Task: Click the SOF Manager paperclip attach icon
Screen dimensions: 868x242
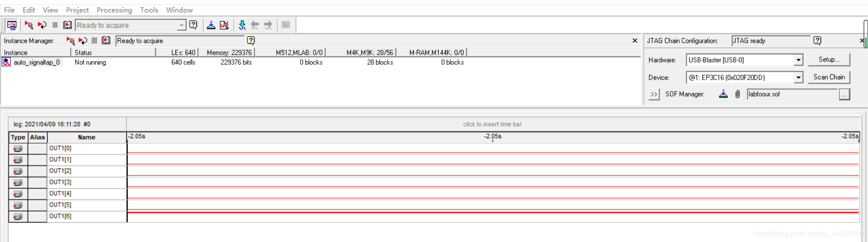Action: (x=738, y=94)
